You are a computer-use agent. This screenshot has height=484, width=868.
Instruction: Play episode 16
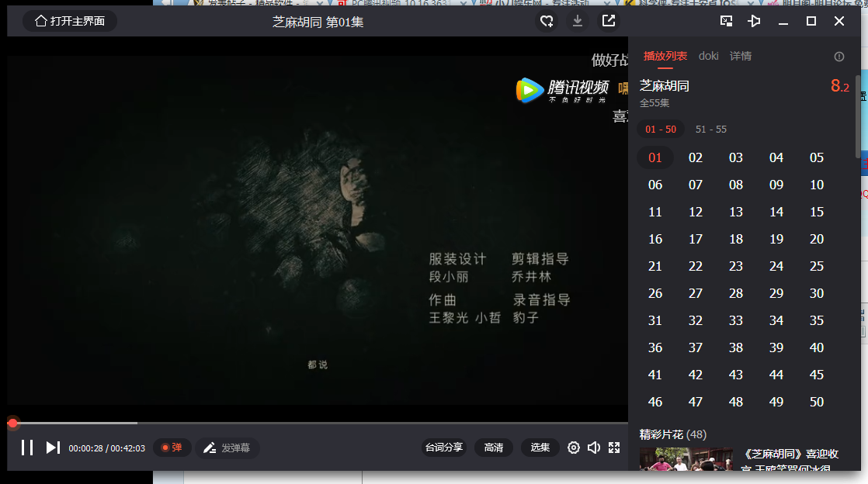654,239
